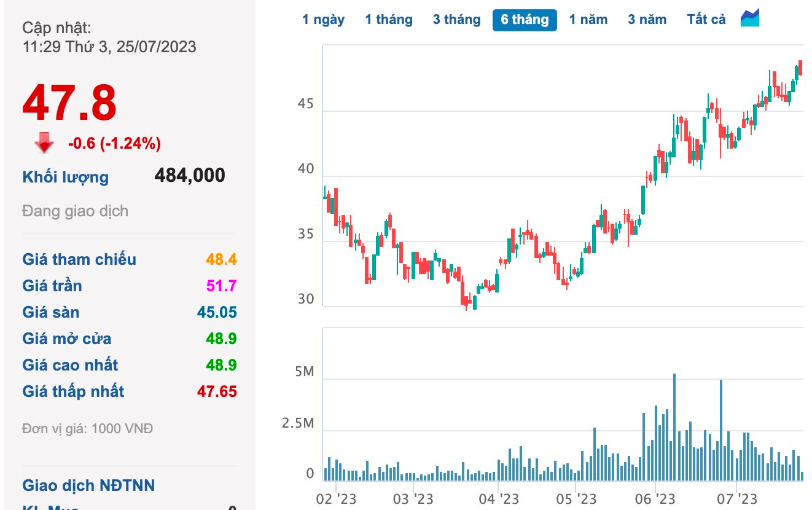The width and height of the screenshot is (812, 510).
Task: Click the 'Giá cao nhất' label
Action: 70,365
